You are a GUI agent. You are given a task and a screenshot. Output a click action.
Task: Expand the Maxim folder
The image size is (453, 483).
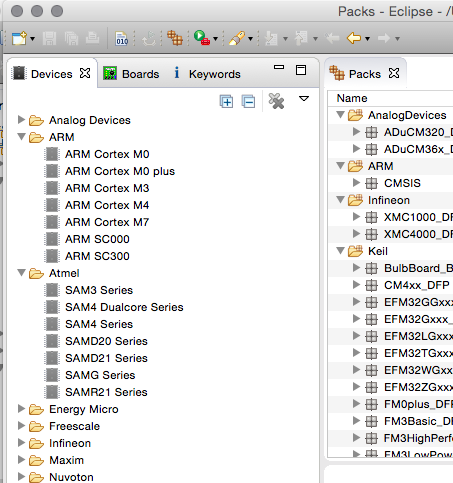click(x=21, y=459)
